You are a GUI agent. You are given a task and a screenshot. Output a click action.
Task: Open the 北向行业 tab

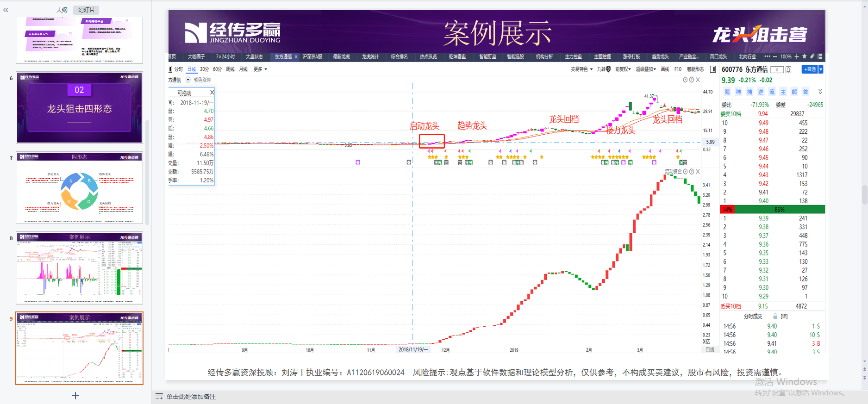pos(747,57)
